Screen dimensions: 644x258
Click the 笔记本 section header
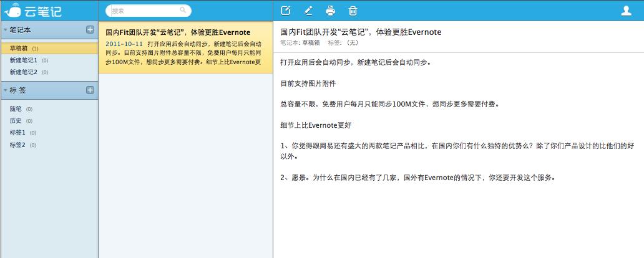[49, 30]
